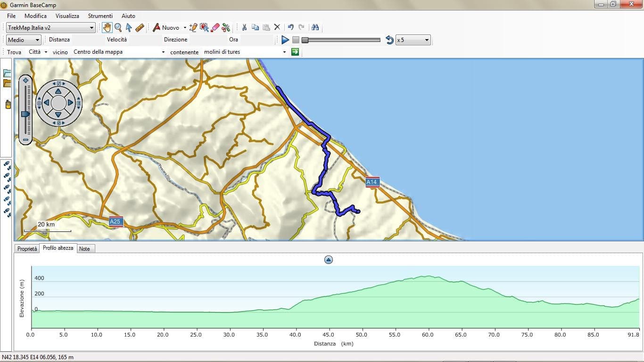The width and height of the screenshot is (644, 362).
Task: Pan map west with left arrow
Action: (46, 103)
